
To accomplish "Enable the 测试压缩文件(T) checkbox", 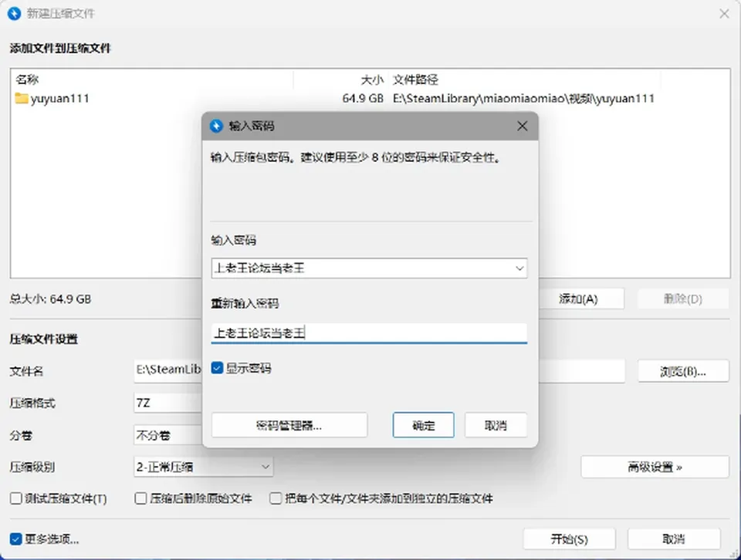I will click(x=16, y=498).
